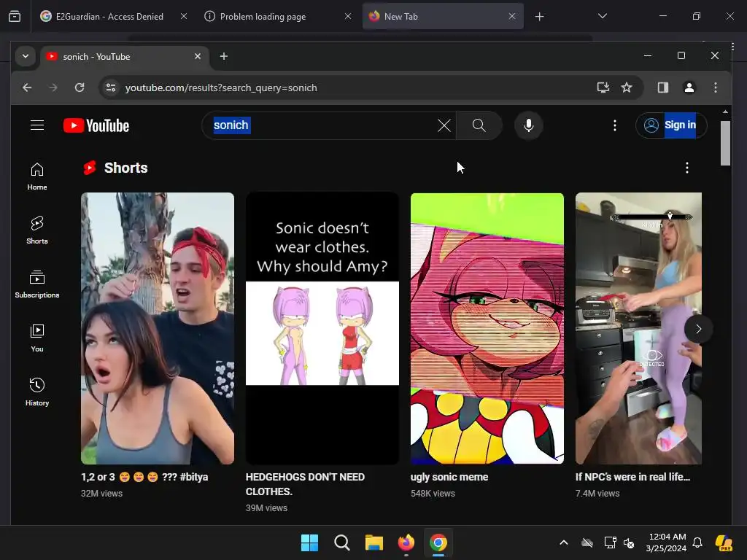Start voice search with the microphone icon
The width and height of the screenshot is (747, 560).
click(528, 125)
